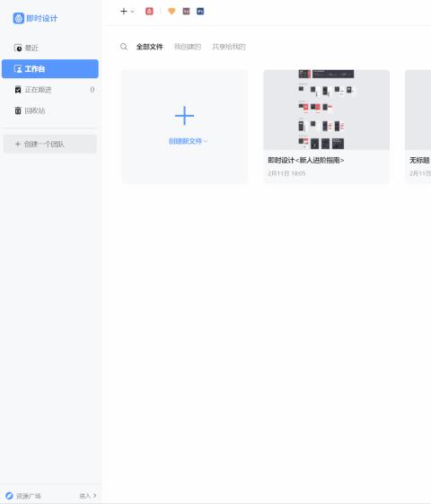Open the 无标题 file card
431x504 pixels.
[418, 127]
